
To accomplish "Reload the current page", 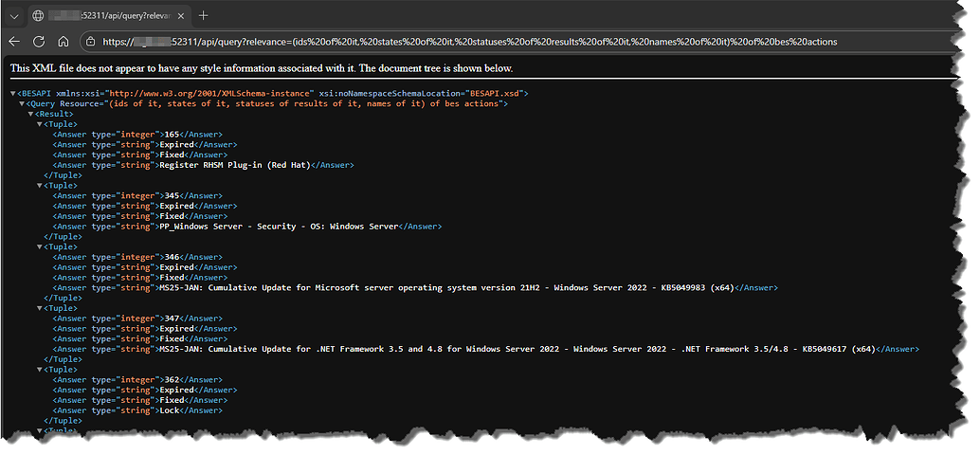I will [x=39, y=42].
